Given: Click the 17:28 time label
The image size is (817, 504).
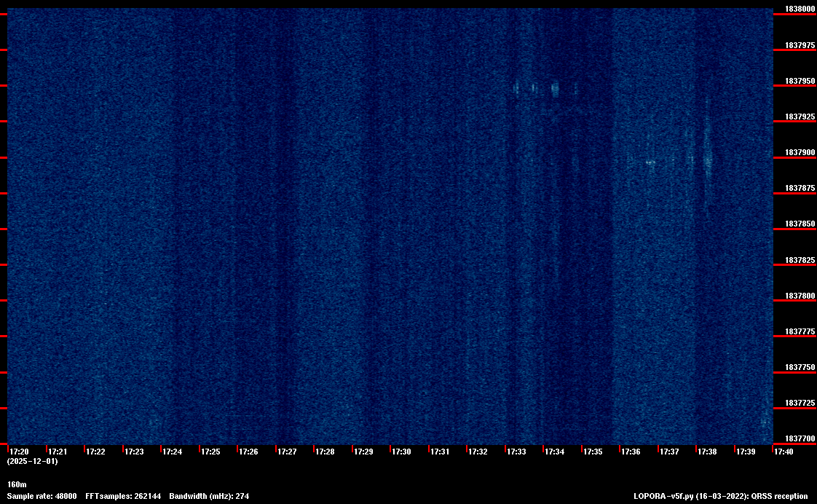Looking at the screenshot, I should 325,452.
